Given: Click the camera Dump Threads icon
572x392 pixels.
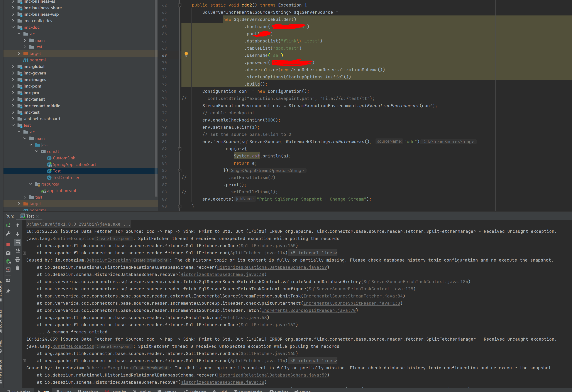Looking at the screenshot, I should (x=8, y=253).
